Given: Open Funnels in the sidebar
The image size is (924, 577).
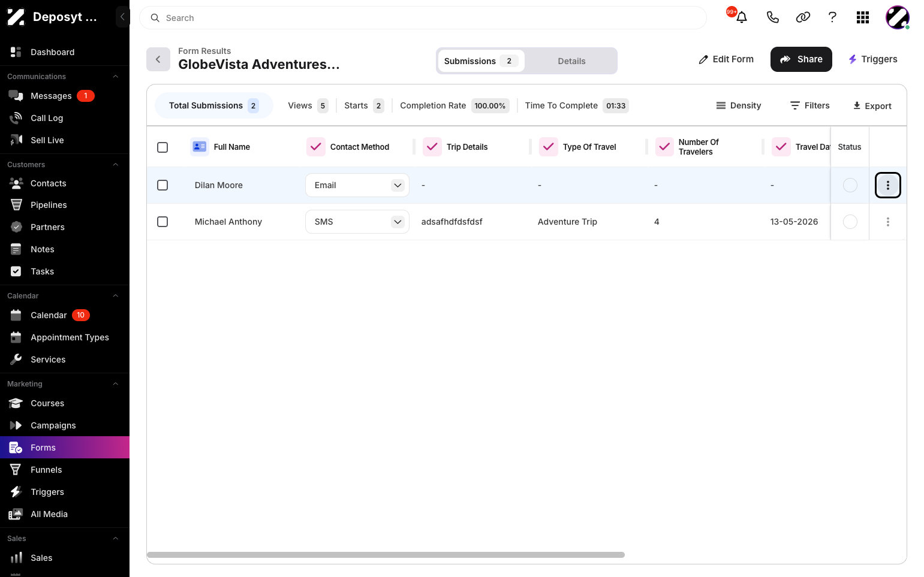Looking at the screenshot, I should click(65, 470).
